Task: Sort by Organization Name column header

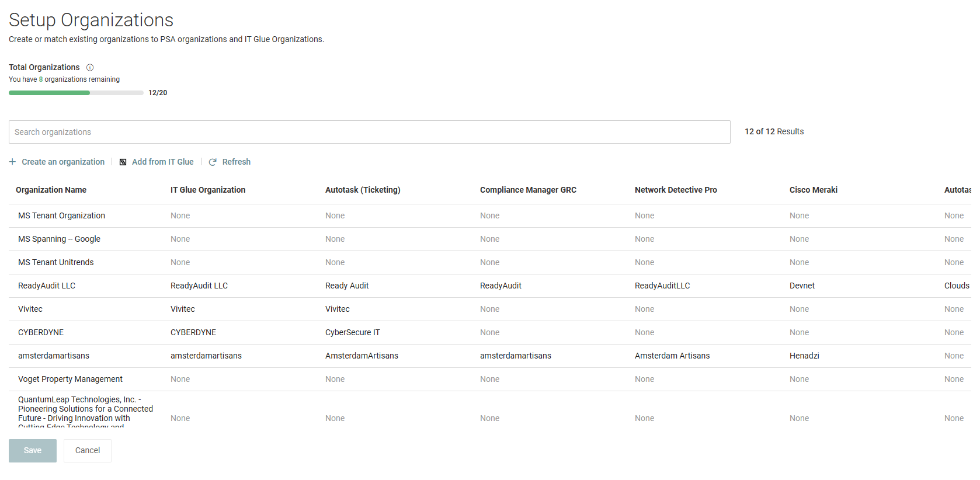Action: pos(51,190)
